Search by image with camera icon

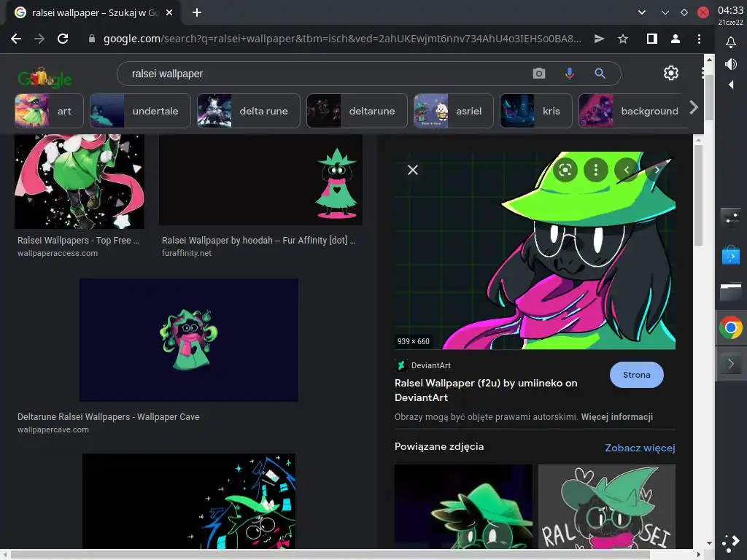pos(539,74)
